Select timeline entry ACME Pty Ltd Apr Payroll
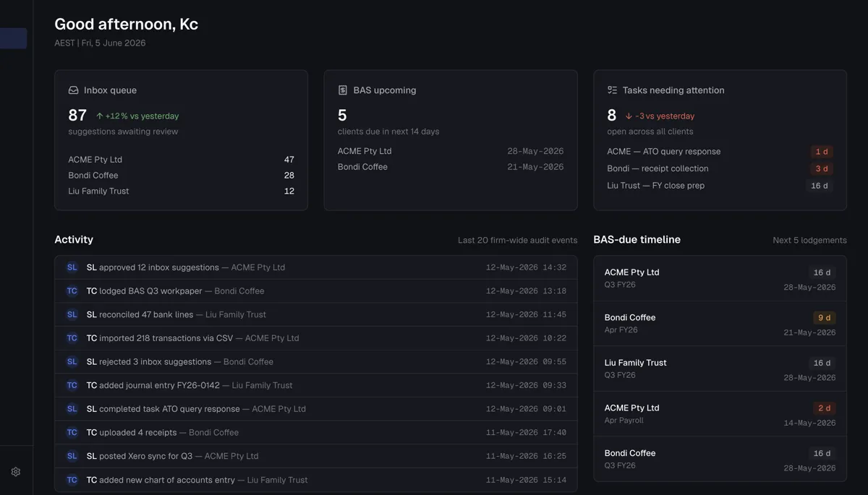Screen dimensions: 868x495 point(720,415)
